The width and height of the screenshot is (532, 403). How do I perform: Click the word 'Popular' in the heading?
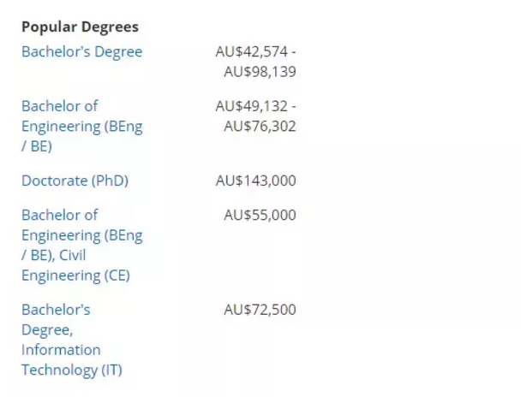coord(46,27)
